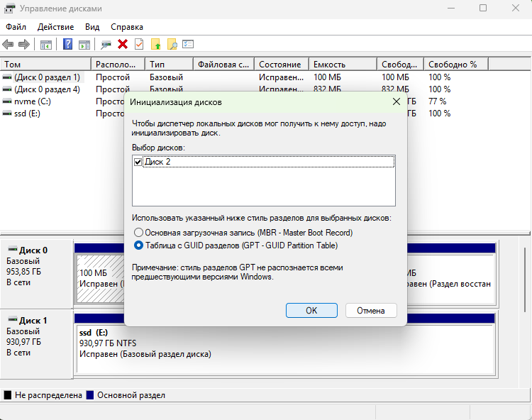
Task: Open the Справка menu
Action: click(x=127, y=26)
